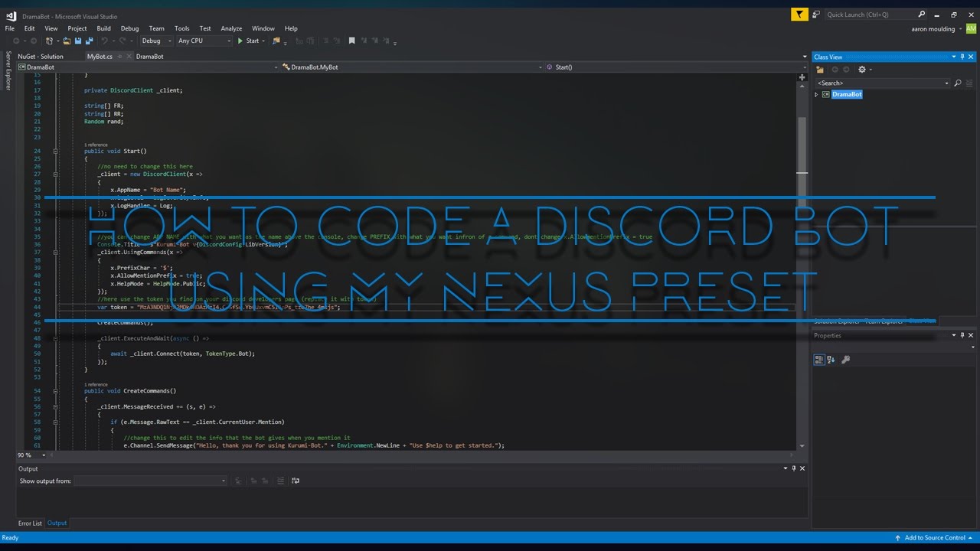
Task: Open the 90 % zoom level dropdown
Action: coord(44,455)
